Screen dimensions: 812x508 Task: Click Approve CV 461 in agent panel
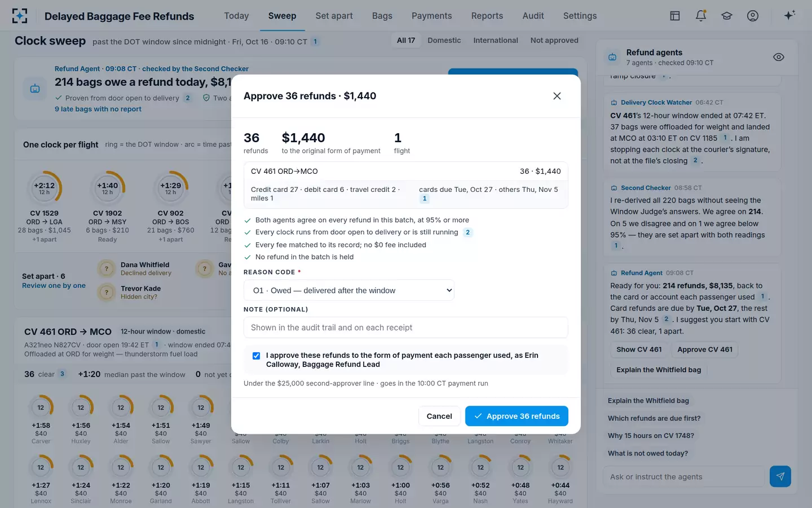click(x=705, y=349)
